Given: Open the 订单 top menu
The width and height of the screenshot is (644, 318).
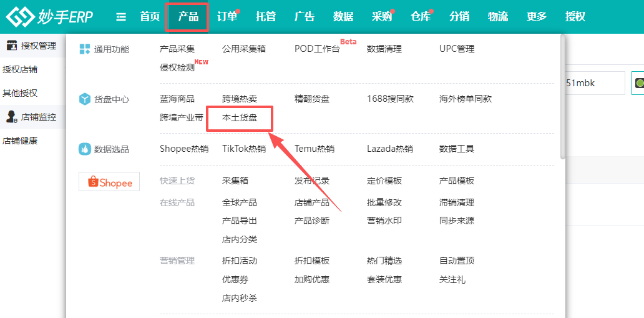Looking at the screenshot, I should tap(227, 17).
